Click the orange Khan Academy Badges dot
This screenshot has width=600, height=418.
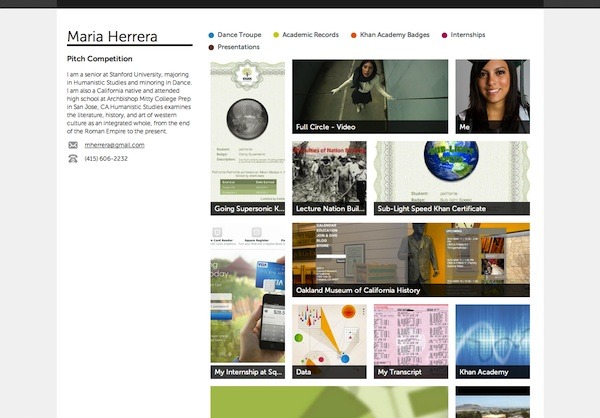click(353, 35)
